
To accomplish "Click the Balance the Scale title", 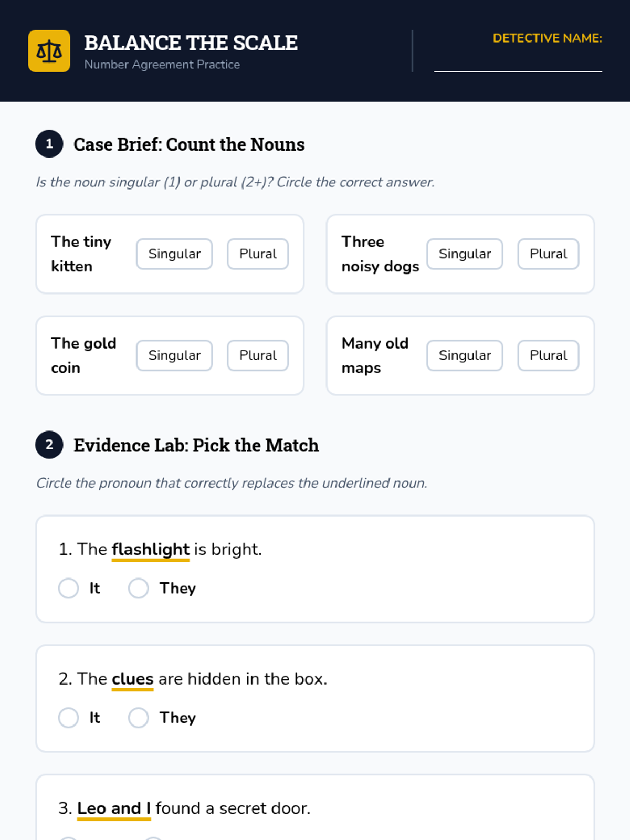I will pos(191,43).
